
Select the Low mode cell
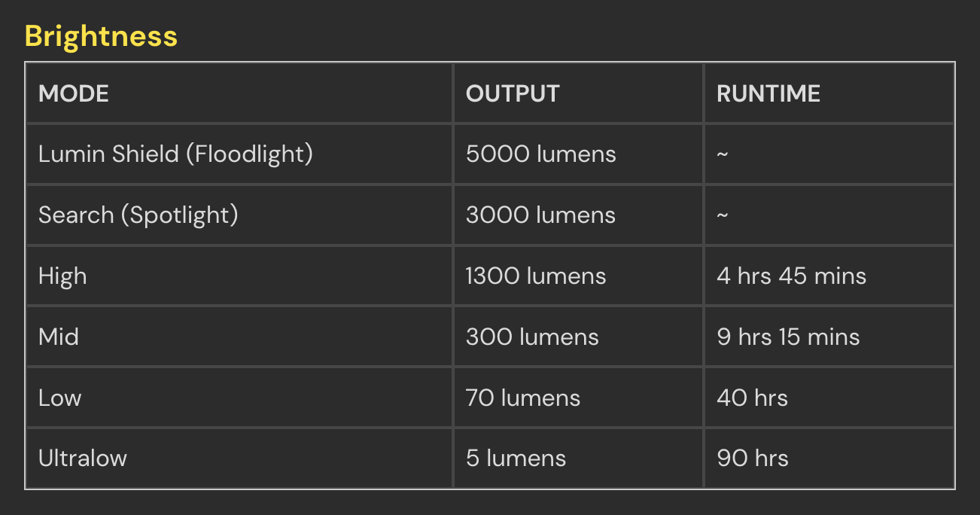click(239, 398)
